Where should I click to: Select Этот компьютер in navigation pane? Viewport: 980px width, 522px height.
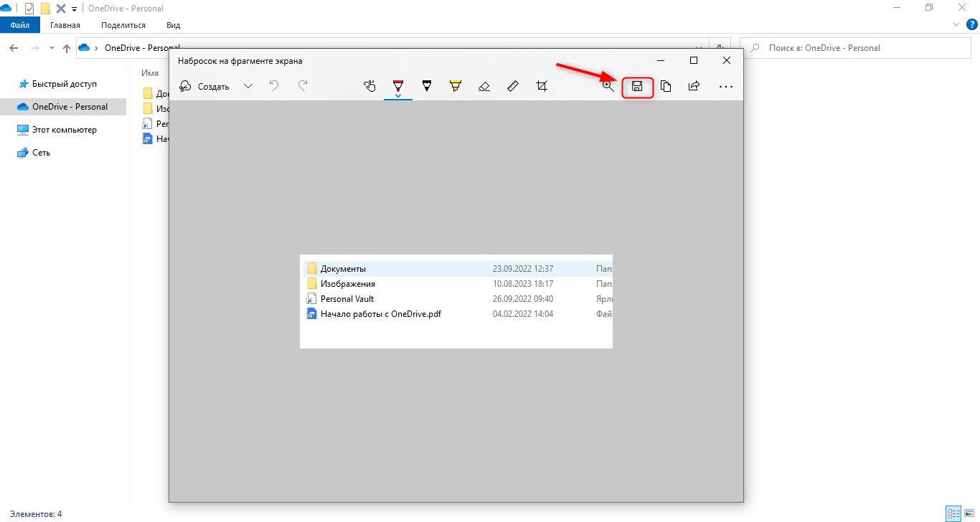64,130
